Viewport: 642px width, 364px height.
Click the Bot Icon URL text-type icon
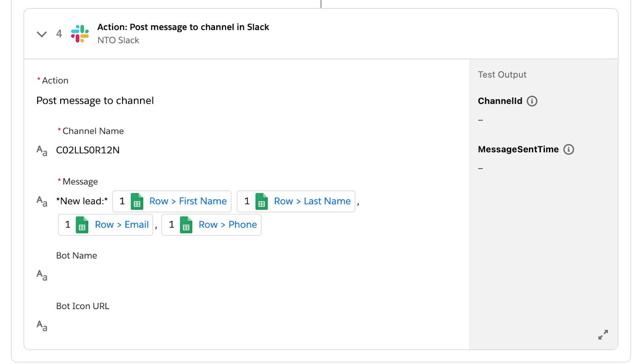pyautogui.click(x=42, y=326)
